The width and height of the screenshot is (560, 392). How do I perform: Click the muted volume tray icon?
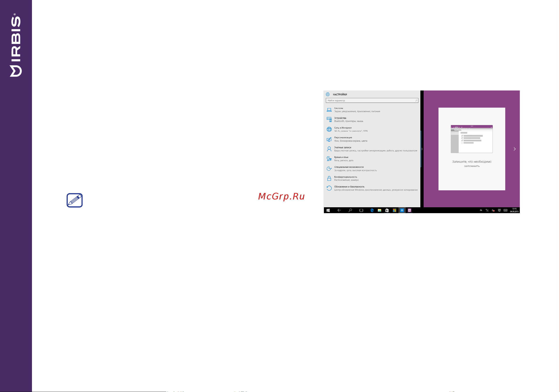493,210
